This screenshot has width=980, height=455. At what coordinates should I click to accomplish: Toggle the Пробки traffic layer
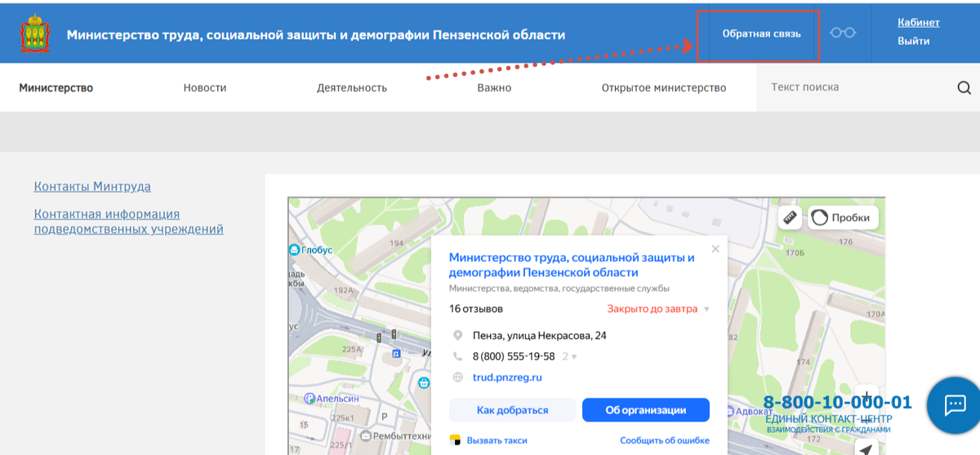pyautogui.click(x=844, y=218)
